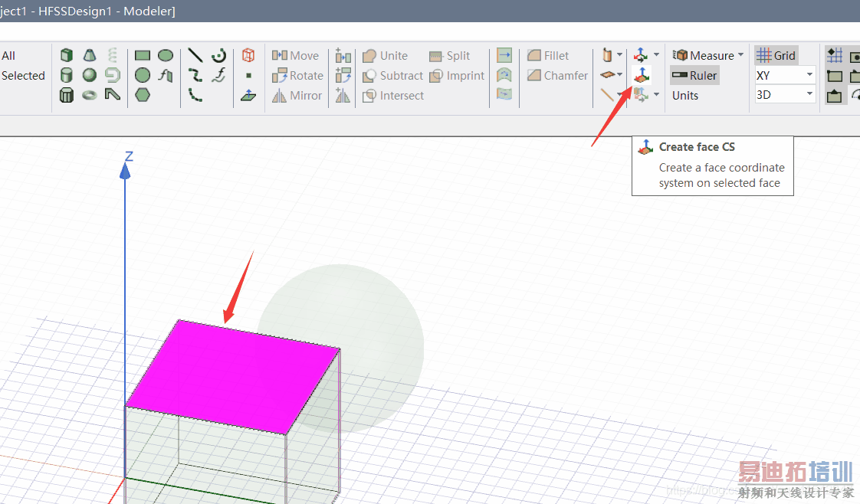The width and height of the screenshot is (860, 504).
Task: Select the Draw regular polyhedron tool
Action: tap(67, 95)
